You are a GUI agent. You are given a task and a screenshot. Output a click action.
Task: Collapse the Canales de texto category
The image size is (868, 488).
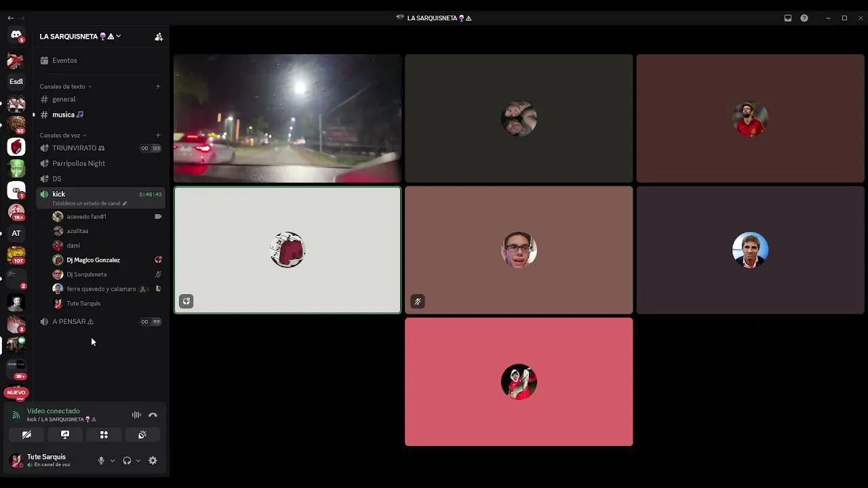pos(65,86)
